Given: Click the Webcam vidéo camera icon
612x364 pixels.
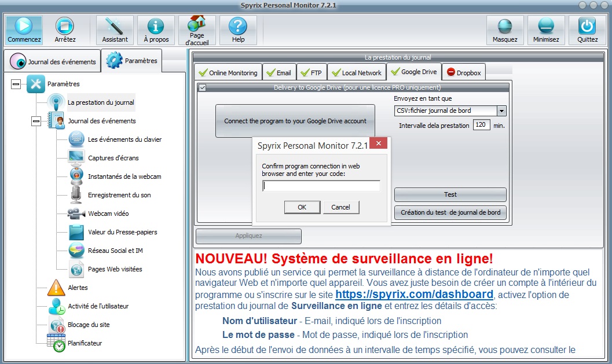Looking at the screenshot, I should coord(76,214).
